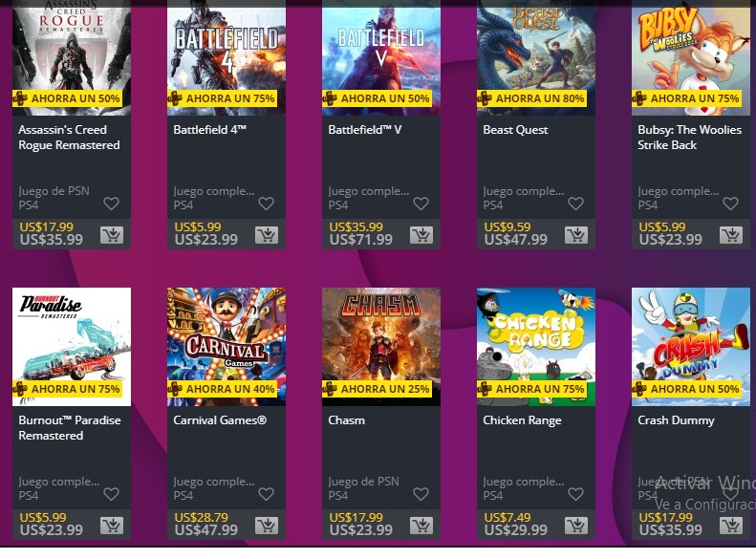Add Chicken Range to cart
Screen dimensions: 756x559
[575, 526]
